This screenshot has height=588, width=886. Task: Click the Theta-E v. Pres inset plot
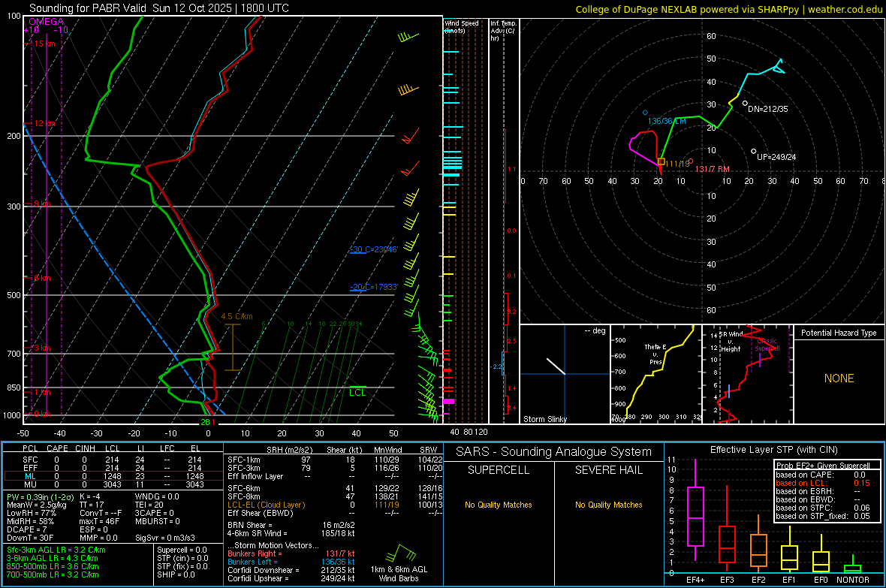656,374
